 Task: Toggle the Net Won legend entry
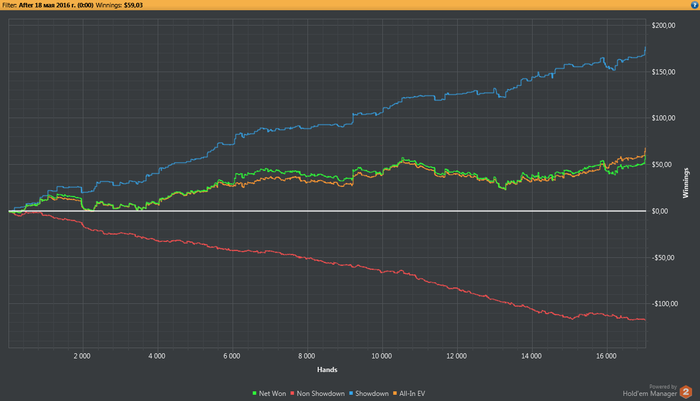tap(269, 393)
